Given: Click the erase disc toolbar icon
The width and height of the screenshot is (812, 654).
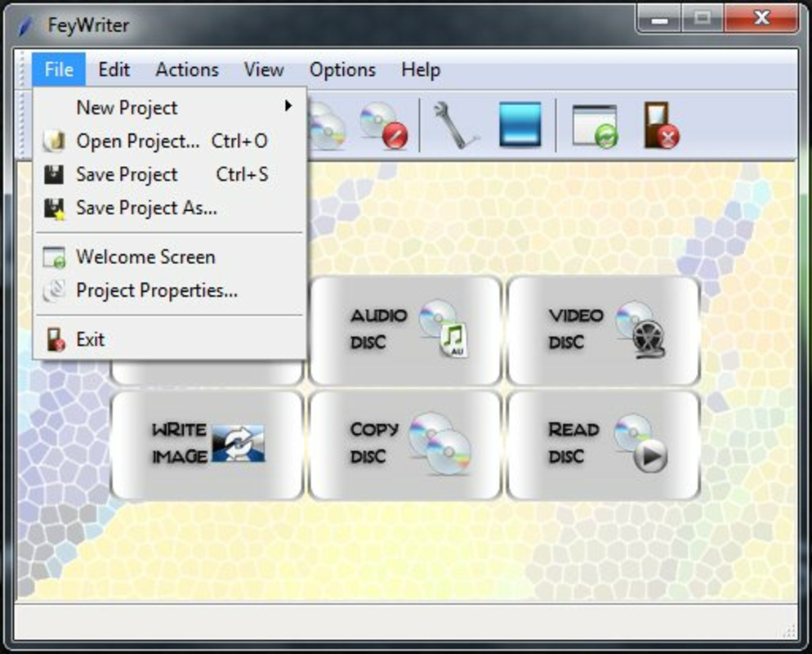Looking at the screenshot, I should click(384, 126).
